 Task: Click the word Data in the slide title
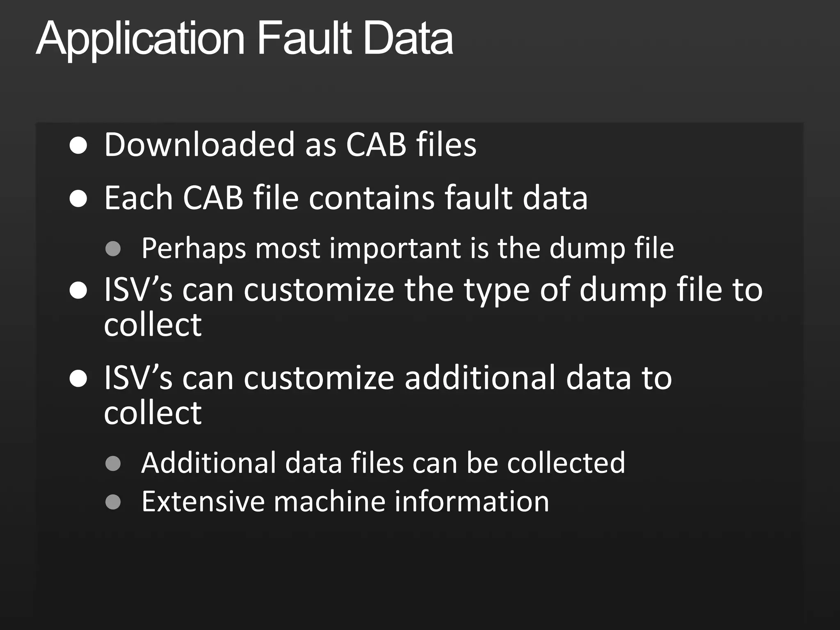pyautogui.click(x=408, y=39)
